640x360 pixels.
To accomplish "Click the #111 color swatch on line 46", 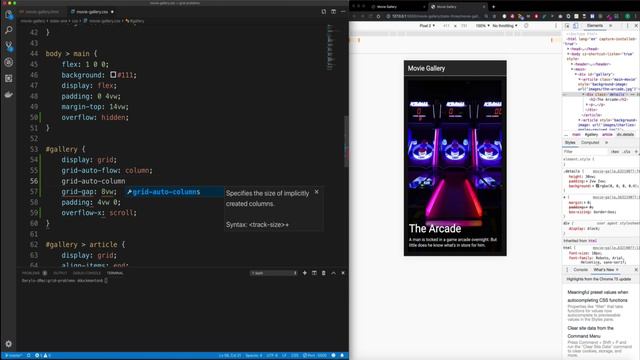I will point(113,75).
